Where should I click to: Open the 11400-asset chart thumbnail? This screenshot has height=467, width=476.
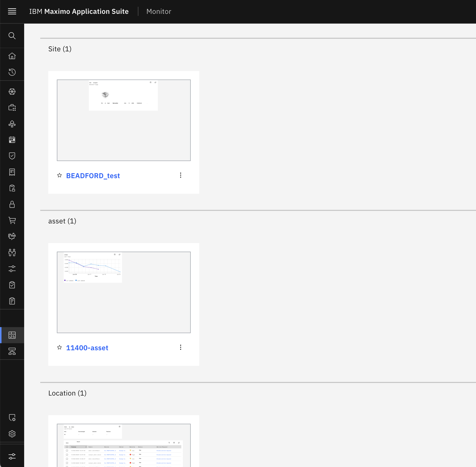pos(124,292)
